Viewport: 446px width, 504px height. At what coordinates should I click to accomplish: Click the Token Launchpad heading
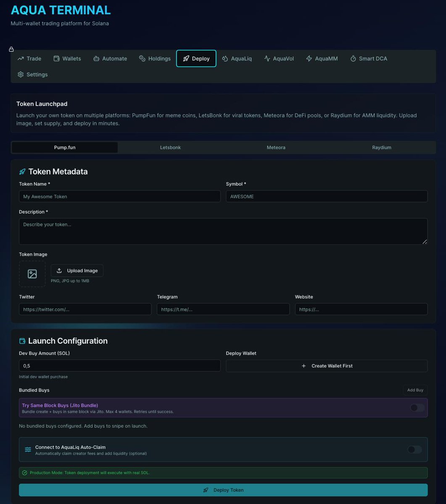42,104
